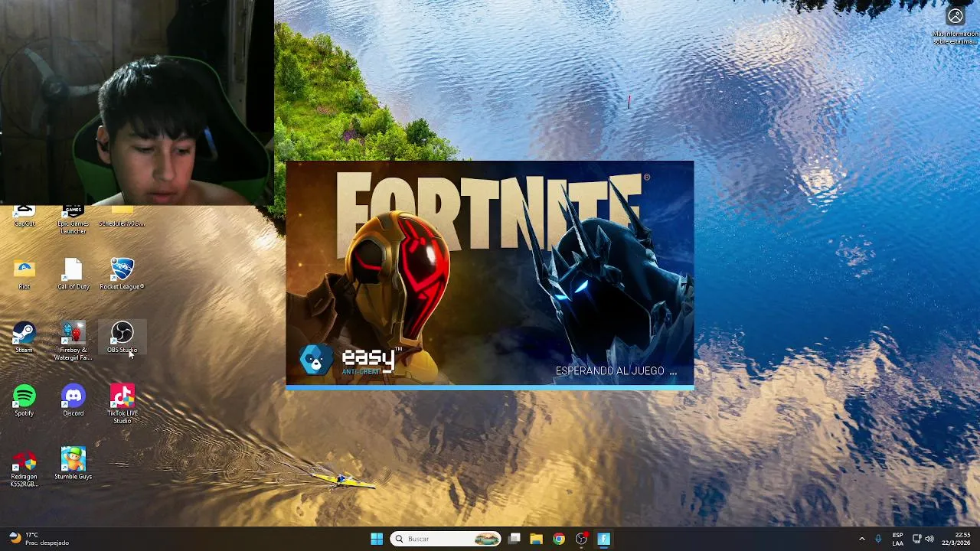Screen dimensions: 980x551
Task: Select the Schedule I folder shortcut
Action: [x=122, y=217]
